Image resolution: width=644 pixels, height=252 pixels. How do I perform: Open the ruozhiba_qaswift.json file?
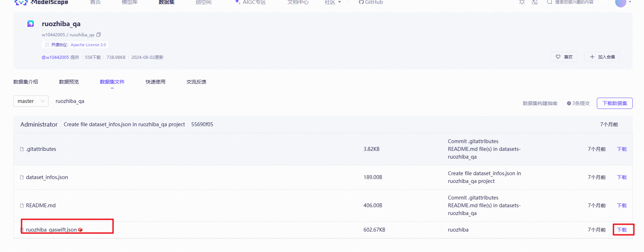[x=51, y=230]
